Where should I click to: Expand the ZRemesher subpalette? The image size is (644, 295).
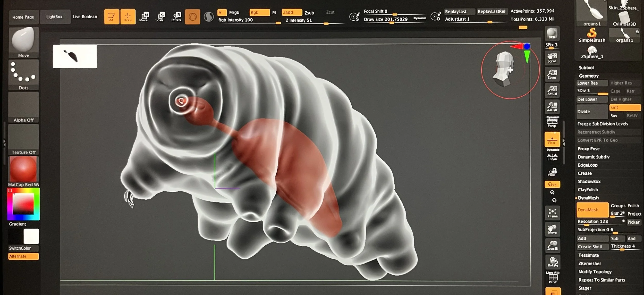pyautogui.click(x=590, y=264)
